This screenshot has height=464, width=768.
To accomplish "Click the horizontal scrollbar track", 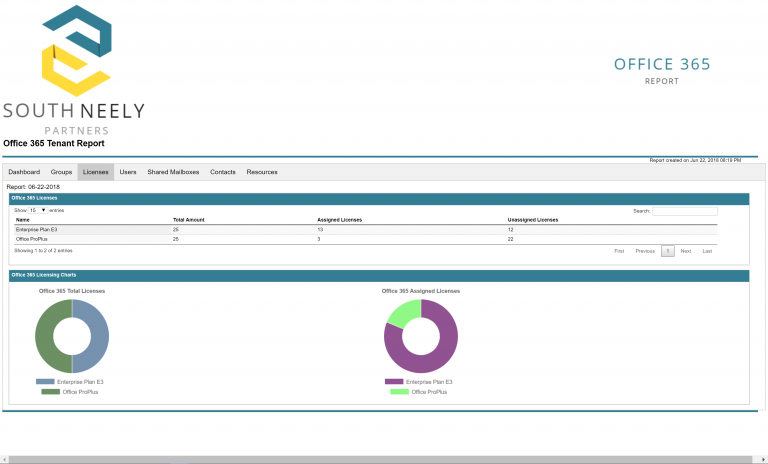I will [x=380, y=460].
